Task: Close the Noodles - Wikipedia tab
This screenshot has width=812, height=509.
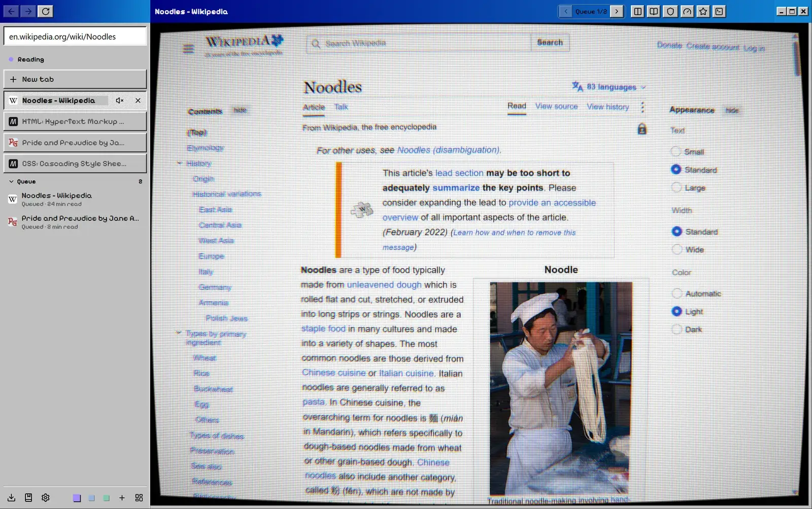Action: (x=138, y=101)
